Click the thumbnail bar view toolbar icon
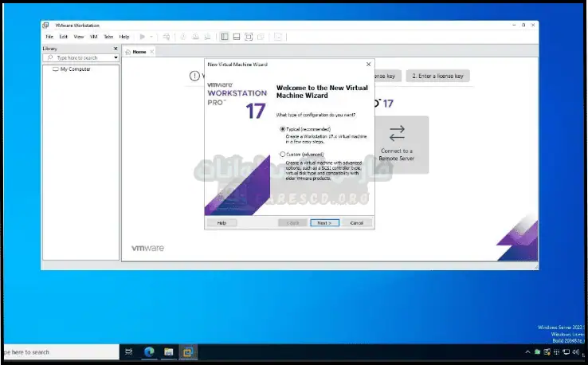Screen dimensions: 588x365 pyautogui.click(x=237, y=37)
